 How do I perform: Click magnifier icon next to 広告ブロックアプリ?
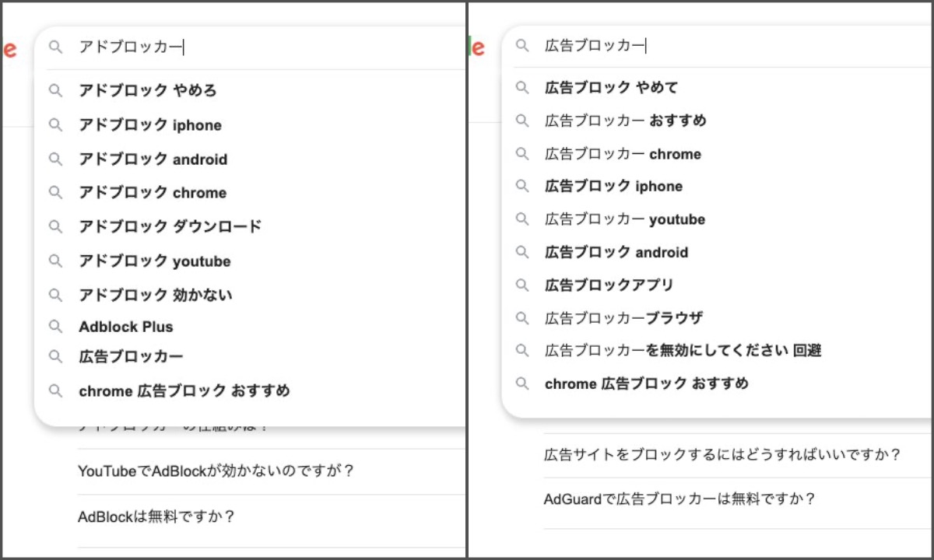pyautogui.click(x=522, y=285)
